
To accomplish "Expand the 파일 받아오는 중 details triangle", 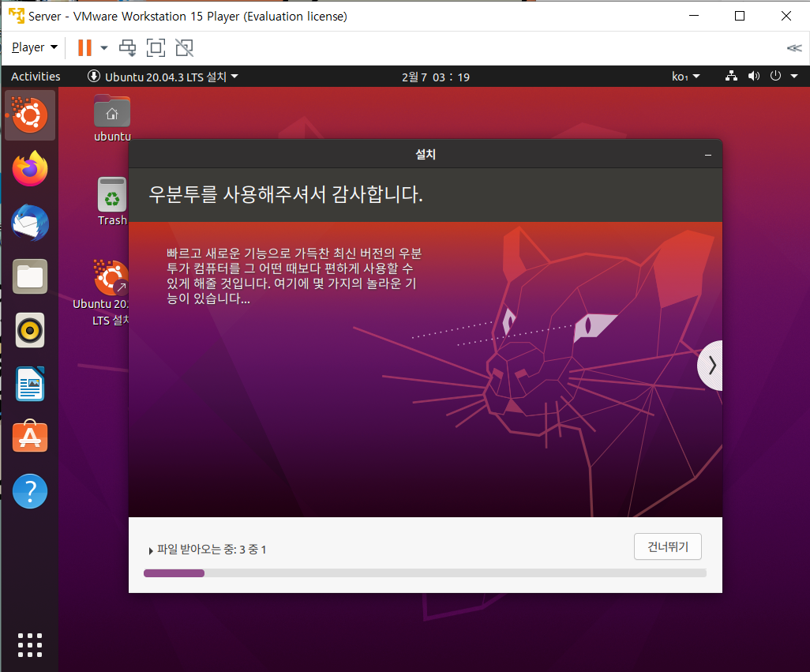I will click(151, 550).
